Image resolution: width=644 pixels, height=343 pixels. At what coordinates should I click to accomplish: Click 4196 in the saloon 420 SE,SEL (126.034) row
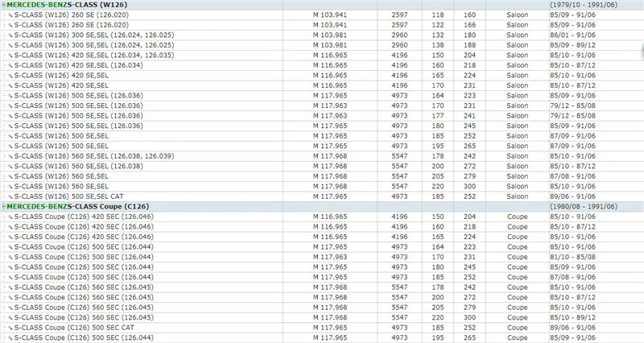point(399,65)
